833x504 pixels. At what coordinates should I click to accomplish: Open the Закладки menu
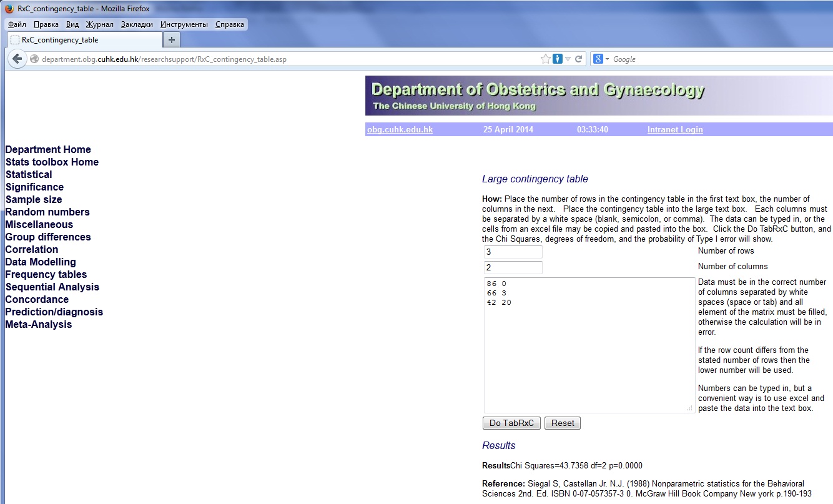click(137, 24)
